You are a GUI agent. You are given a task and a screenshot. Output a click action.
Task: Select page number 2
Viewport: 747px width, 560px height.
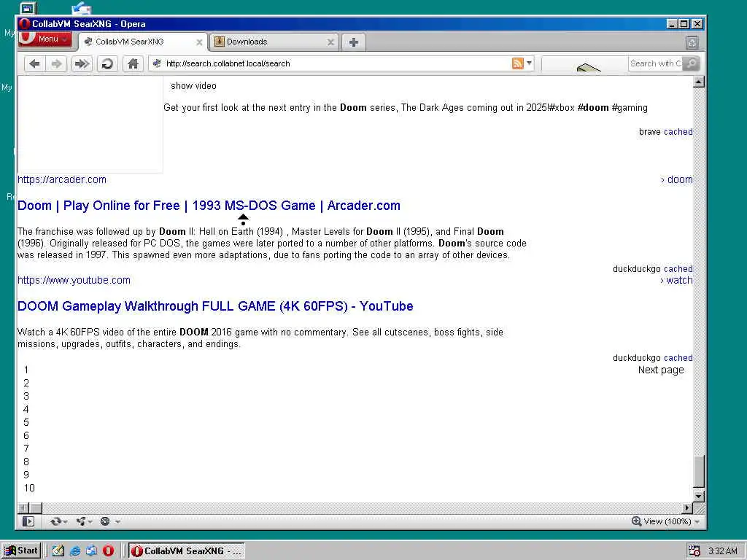(x=26, y=383)
